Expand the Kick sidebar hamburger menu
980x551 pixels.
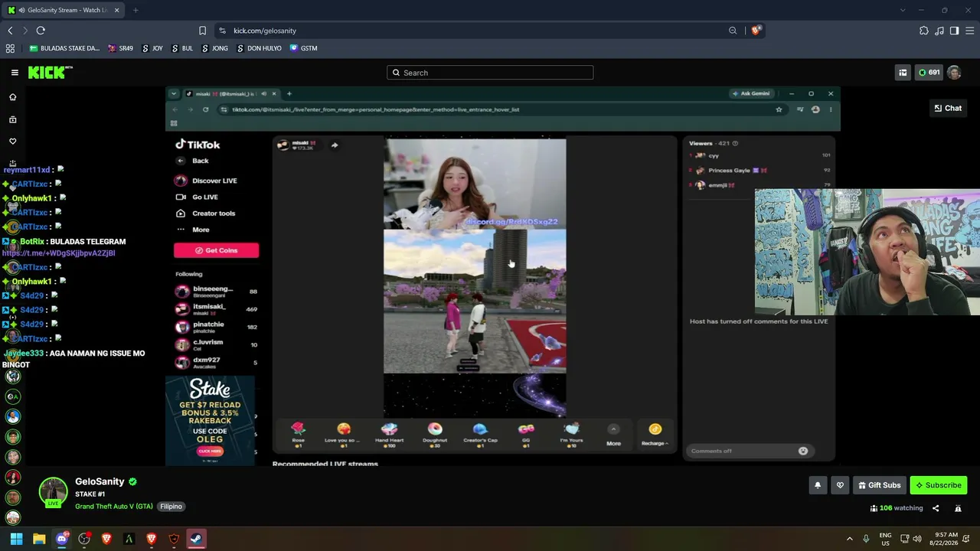pos(15,73)
